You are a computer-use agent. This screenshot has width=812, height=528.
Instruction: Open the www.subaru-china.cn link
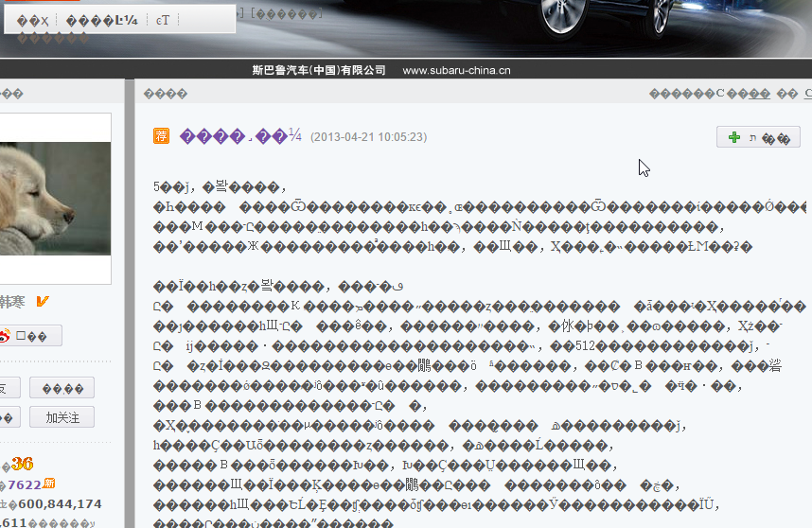coord(457,70)
